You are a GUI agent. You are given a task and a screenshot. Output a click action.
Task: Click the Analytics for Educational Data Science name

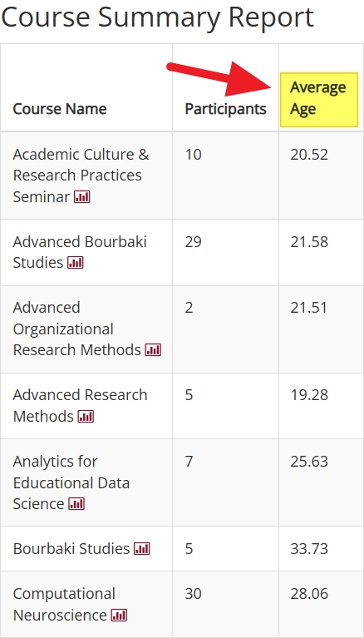pos(71,482)
